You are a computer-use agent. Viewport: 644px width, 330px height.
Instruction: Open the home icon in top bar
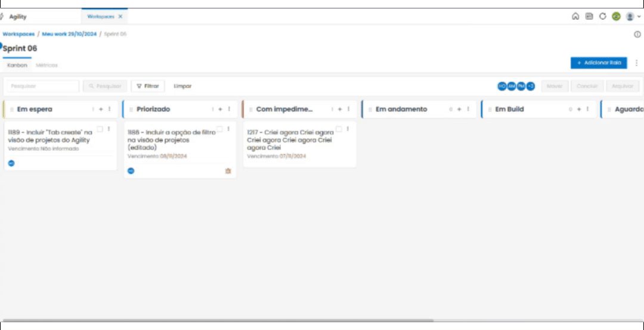pos(575,17)
